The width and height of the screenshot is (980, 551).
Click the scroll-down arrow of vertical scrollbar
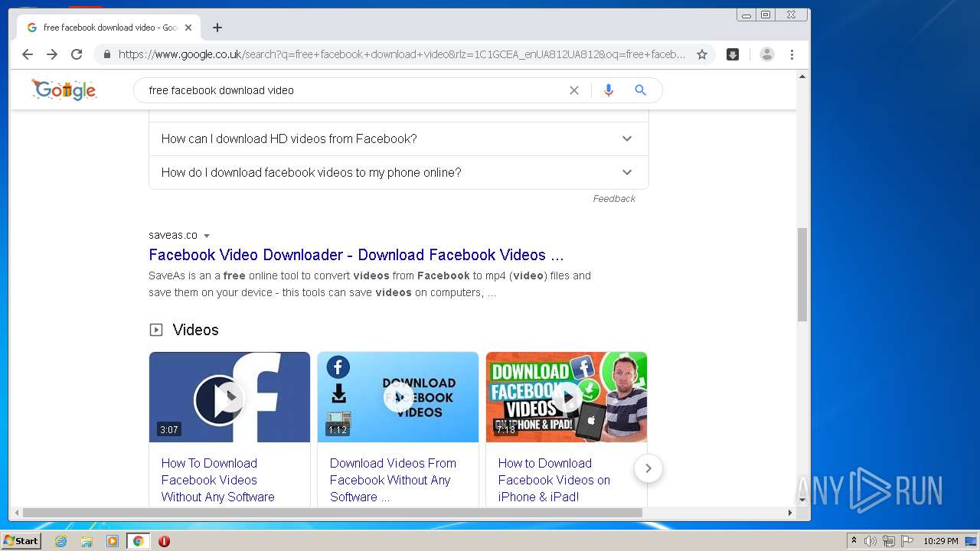802,500
